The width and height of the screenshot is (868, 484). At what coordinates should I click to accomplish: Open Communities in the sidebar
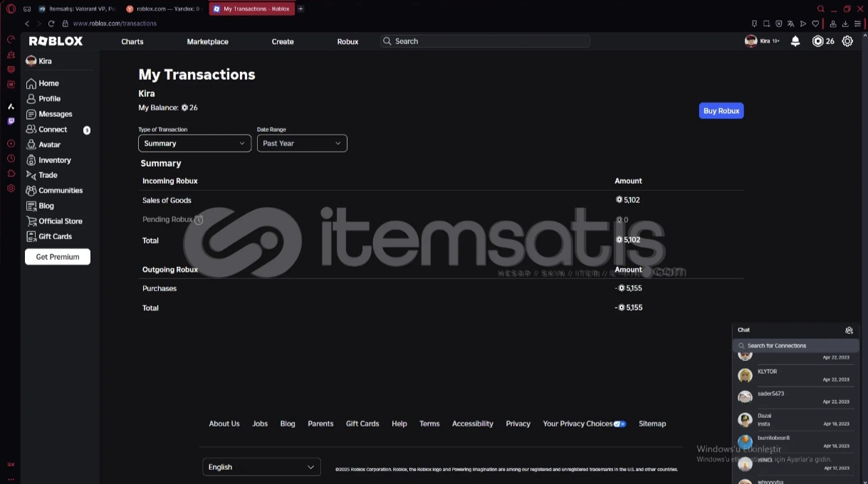point(55,191)
